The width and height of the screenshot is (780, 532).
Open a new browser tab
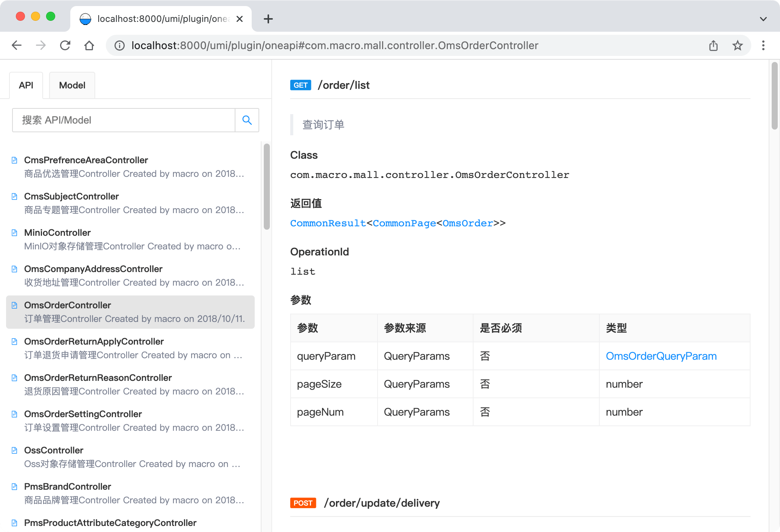(268, 19)
